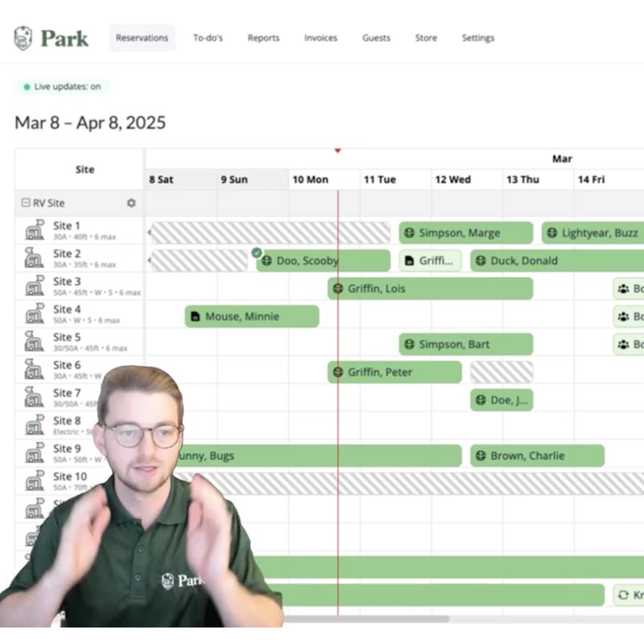Image resolution: width=644 pixels, height=644 pixels.
Task: Open RV Site gear settings
Action: click(131, 203)
